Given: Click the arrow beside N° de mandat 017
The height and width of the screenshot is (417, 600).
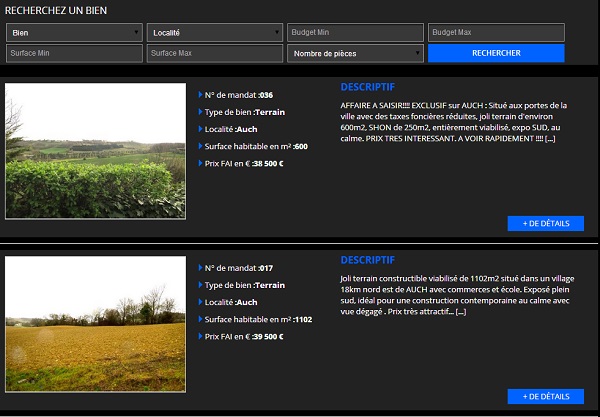Looking at the screenshot, I should [x=200, y=267].
